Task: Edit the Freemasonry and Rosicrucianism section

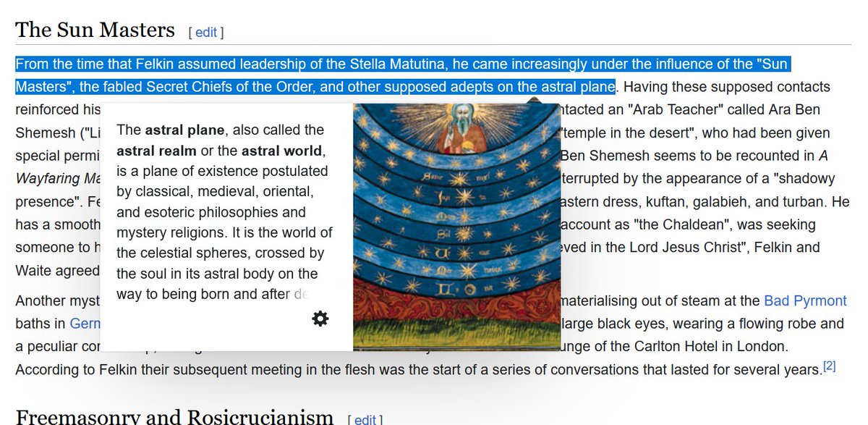Action: [365, 419]
